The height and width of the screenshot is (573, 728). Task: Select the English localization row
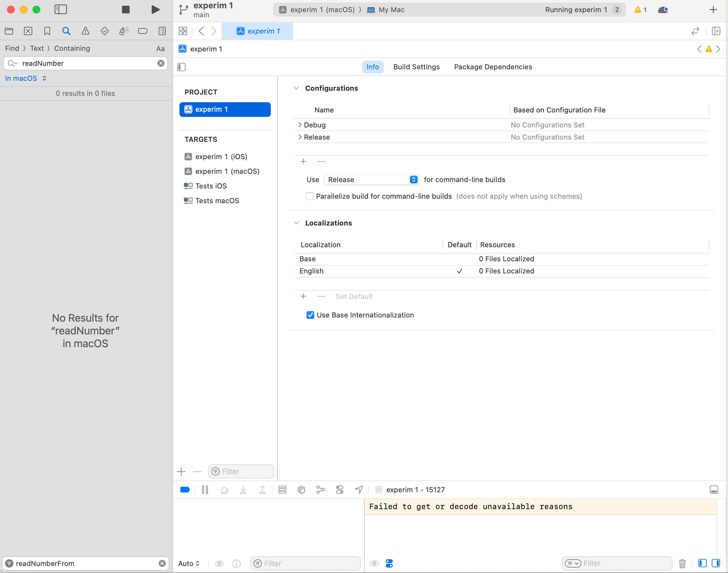click(x=502, y=271)
